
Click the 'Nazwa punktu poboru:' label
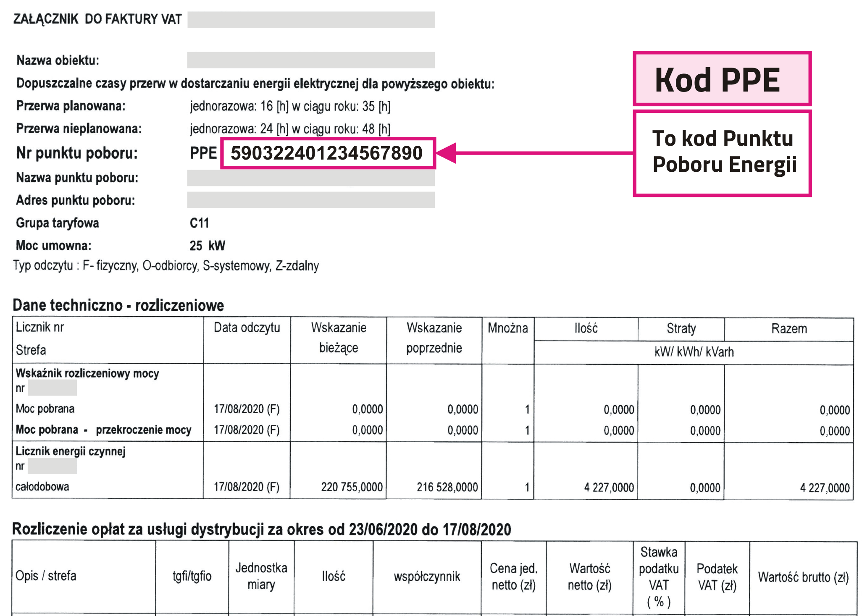pos(77,178)
